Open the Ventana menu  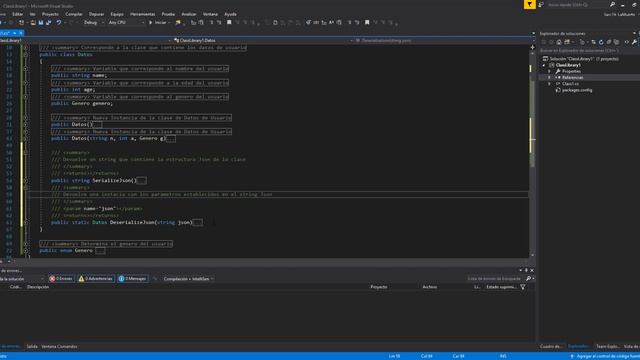pos(210,14)
